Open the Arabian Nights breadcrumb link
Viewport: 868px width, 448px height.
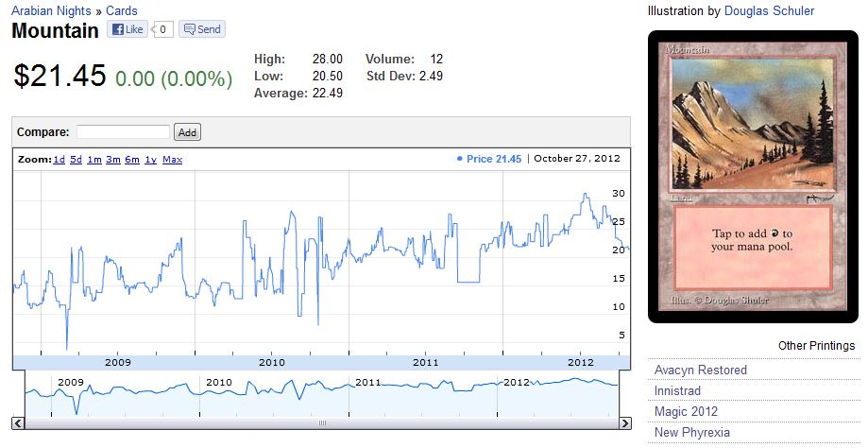tap(51, 11)
